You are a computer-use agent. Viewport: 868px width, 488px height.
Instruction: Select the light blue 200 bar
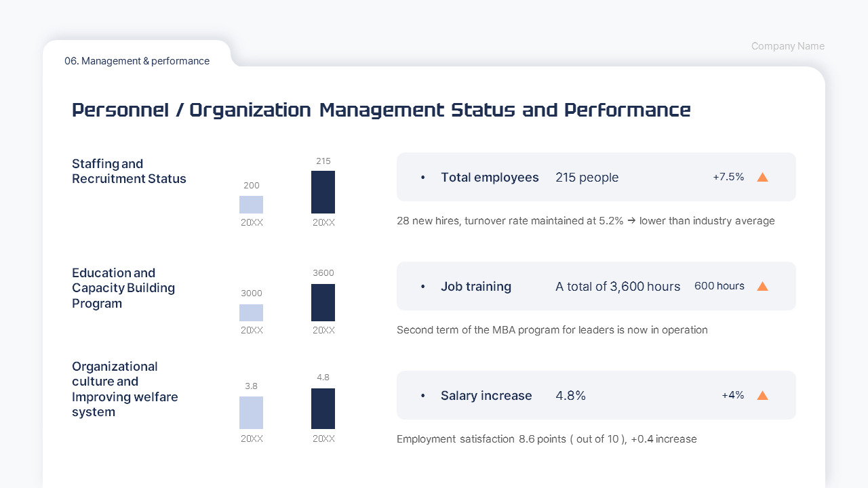point(251,205)
